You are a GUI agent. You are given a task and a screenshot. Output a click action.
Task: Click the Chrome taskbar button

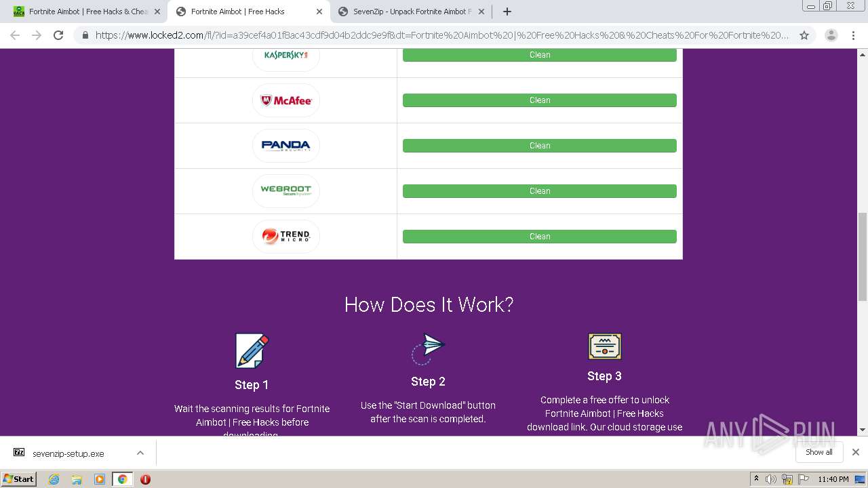point(122,479)
